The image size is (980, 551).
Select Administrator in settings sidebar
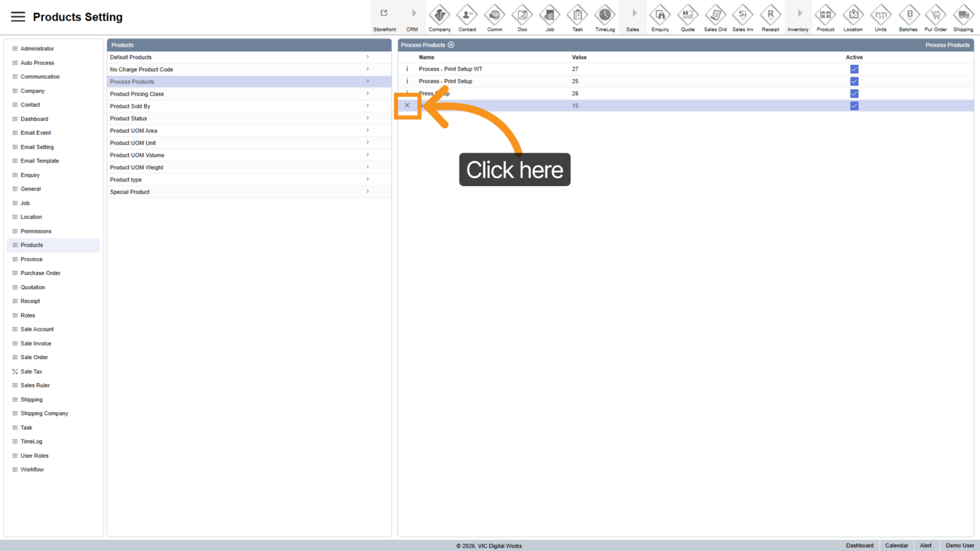pyautogui.click(x=37, y=48)
